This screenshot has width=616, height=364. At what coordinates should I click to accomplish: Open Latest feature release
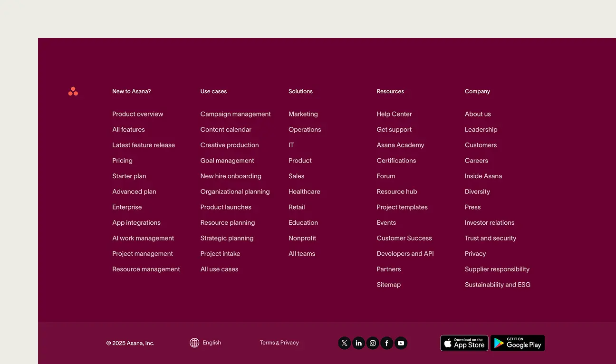tap(144, 145)
